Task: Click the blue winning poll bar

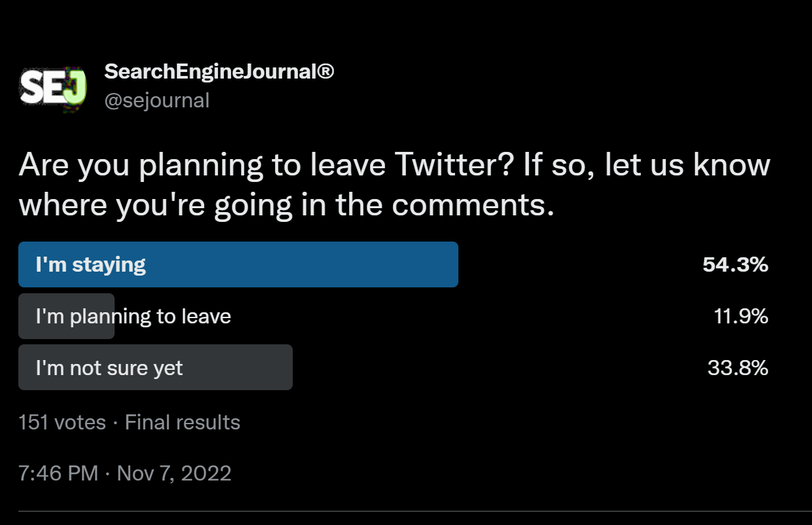Action: [238, 264]
